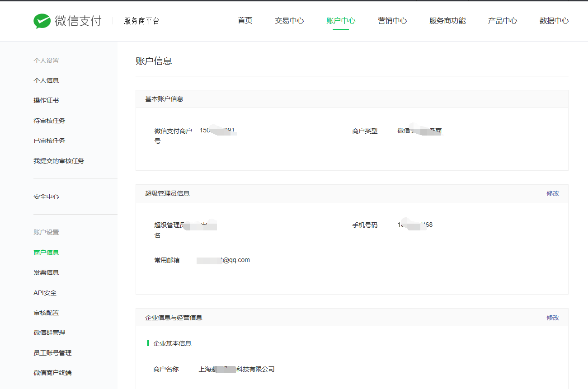Image resolution: width=588 pixels, height=389 pixels.
Task: Click the 科技有限公司 company name value
Action: 237,369
